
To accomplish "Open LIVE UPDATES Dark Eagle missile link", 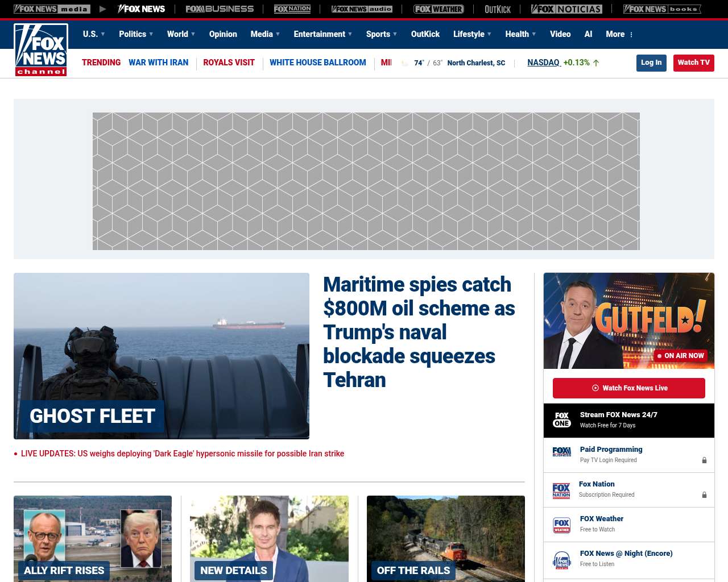I will tap(183, 454).
